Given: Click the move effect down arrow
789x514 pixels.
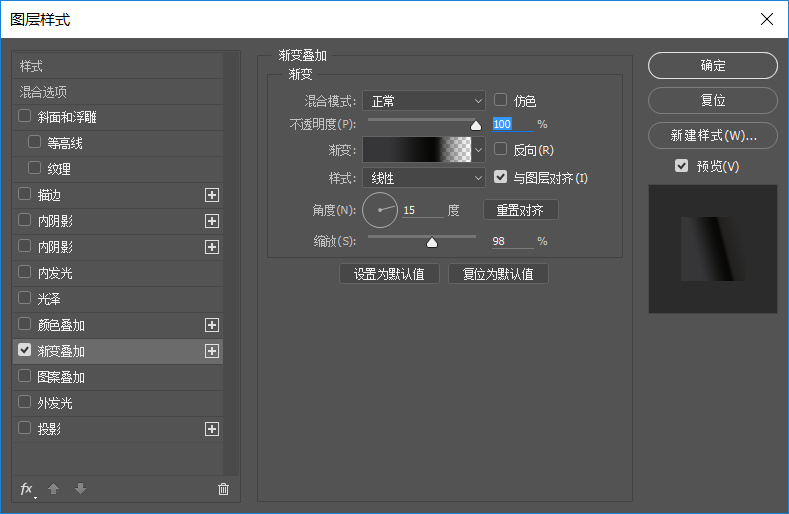Looking at the screenshot, I should (80, 489).
